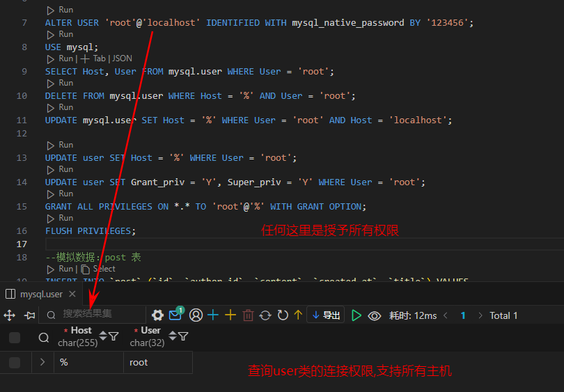Open the mail icon with badge 1
Image resolution: width=564 pixels, height=392 pixels.
(x=176, y=314)
